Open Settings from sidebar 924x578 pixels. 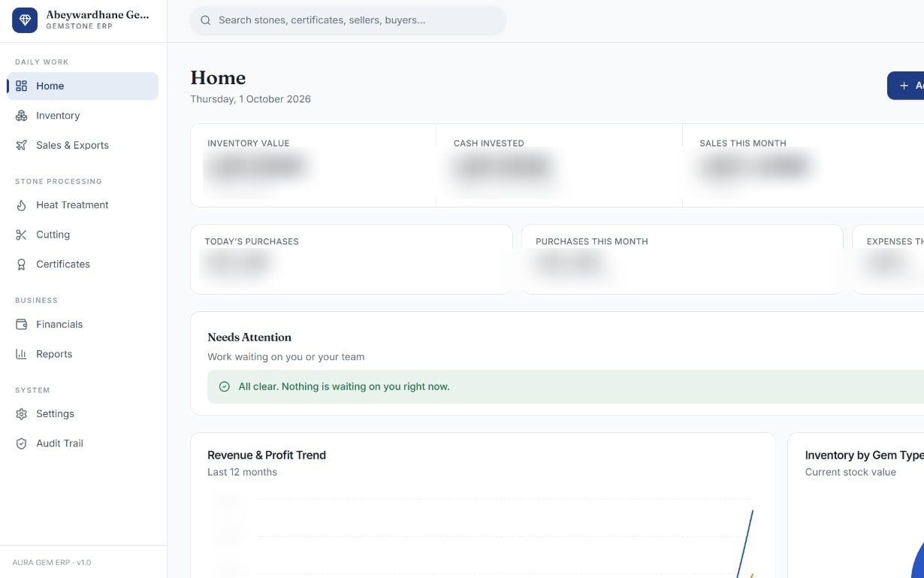pos(83,413)
